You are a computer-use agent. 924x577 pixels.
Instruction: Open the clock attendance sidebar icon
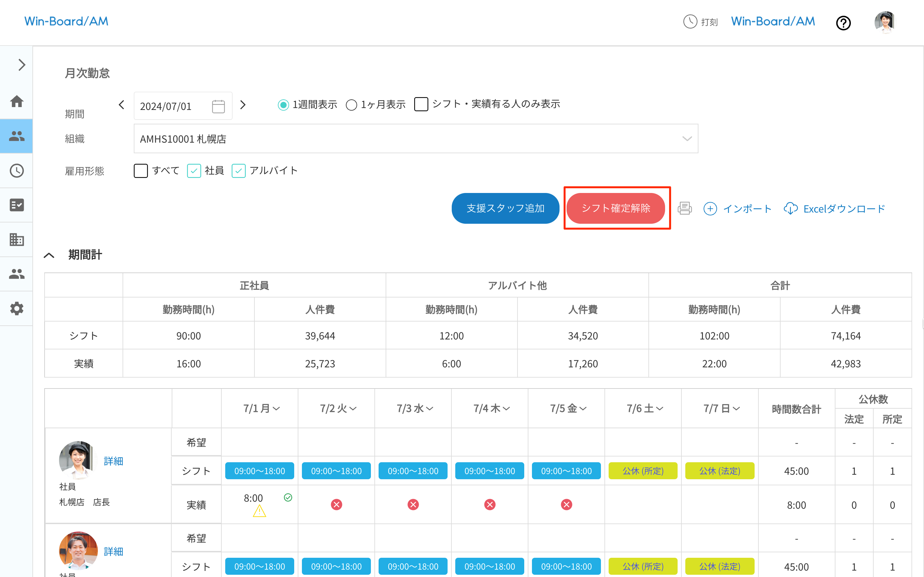point(16,171)
